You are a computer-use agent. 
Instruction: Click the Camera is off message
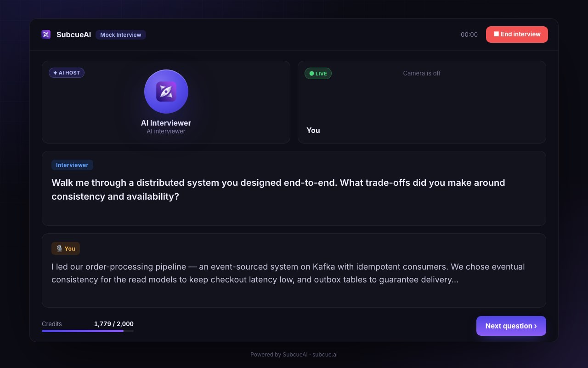(422, 73)
